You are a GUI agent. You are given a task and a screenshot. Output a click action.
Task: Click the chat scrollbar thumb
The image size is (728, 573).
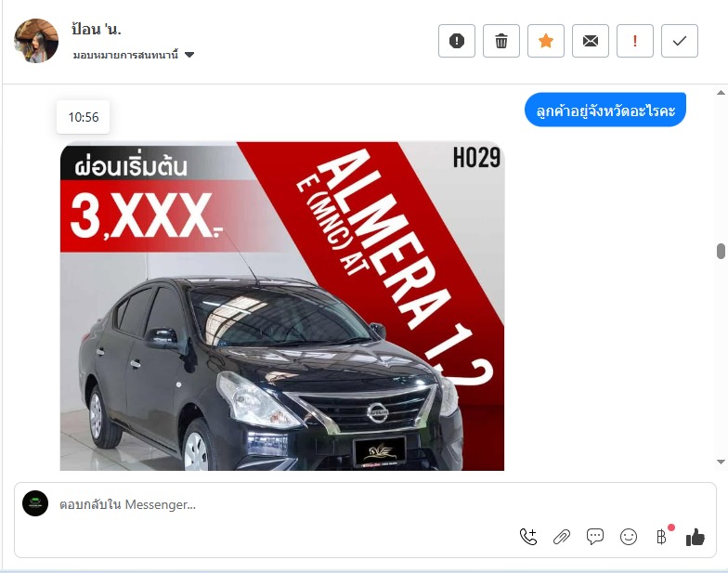[721, 251]
